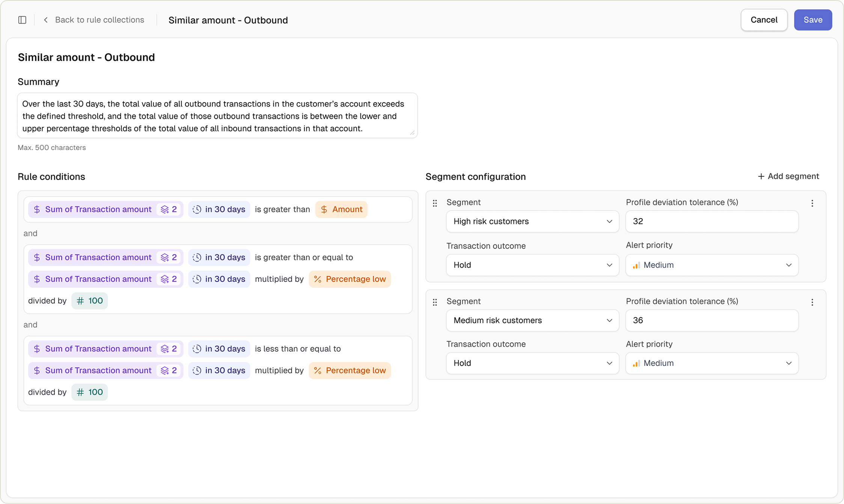Save the rule changes
The height and width of the screenshot is (504, 844).
pos(813,20)
